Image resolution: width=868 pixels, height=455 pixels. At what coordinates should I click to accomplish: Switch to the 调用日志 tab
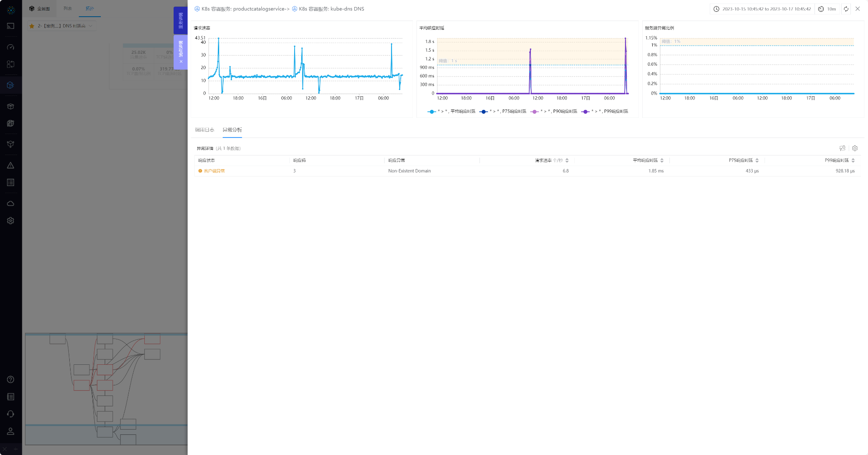(204, 130)
